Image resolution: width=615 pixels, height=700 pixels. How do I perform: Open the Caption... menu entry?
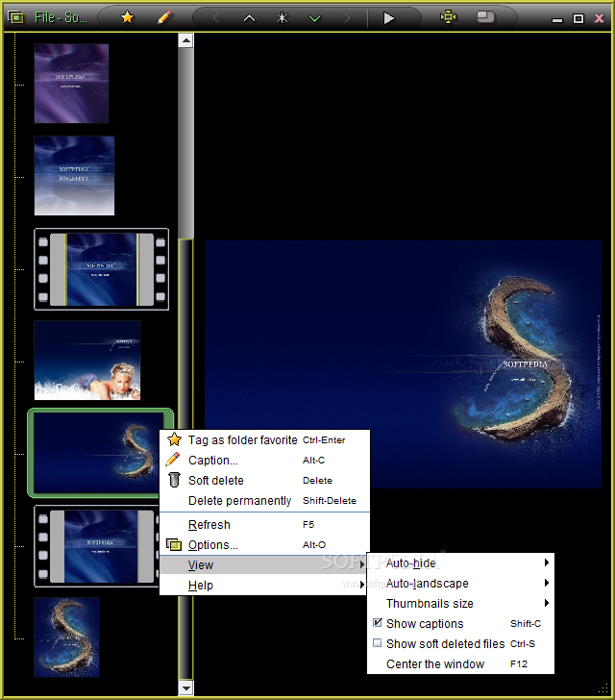pos(264,461)
